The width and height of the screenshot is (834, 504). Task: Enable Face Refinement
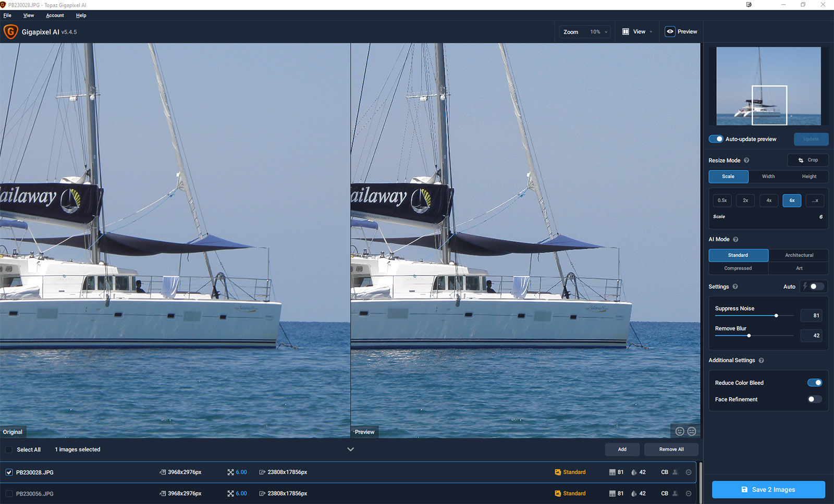(x=815, y=399)
